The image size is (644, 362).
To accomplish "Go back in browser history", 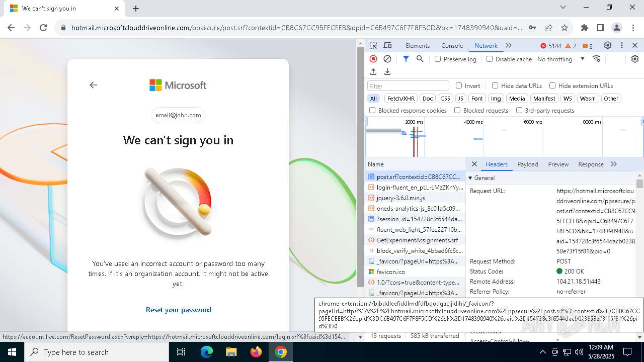I will click(11, 28).
